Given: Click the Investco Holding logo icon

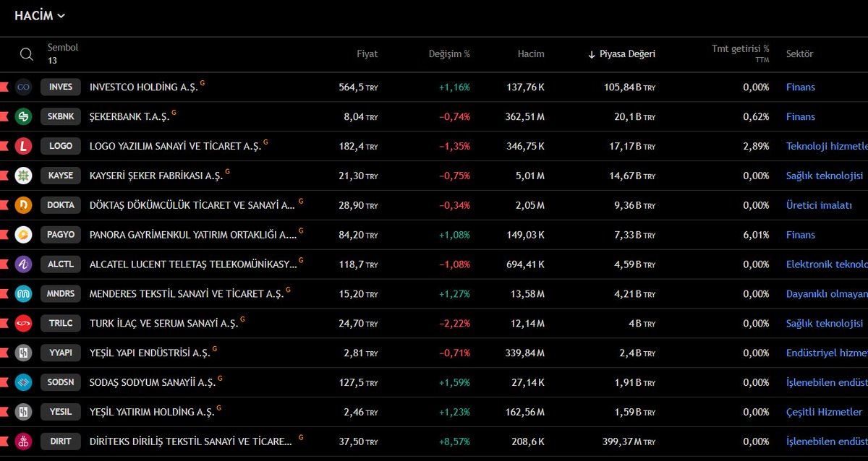Looking at the screenshot, I should tap(24, 87).
